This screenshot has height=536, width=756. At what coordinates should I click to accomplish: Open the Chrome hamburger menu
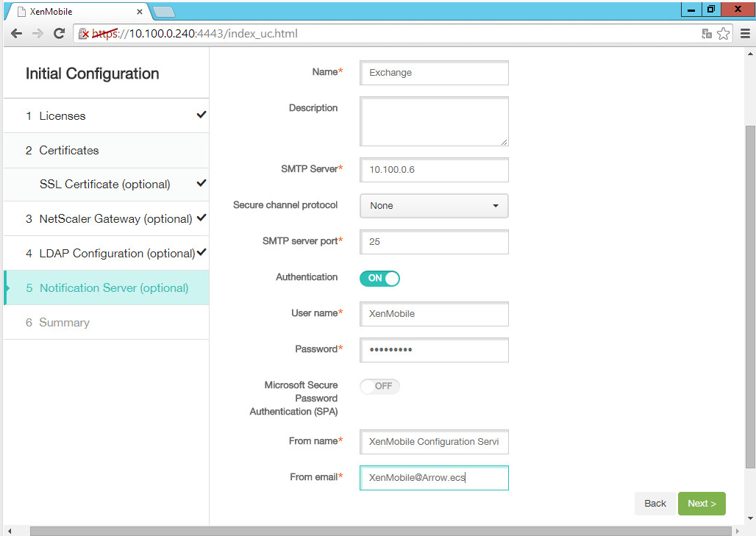(x=745, y=33)
